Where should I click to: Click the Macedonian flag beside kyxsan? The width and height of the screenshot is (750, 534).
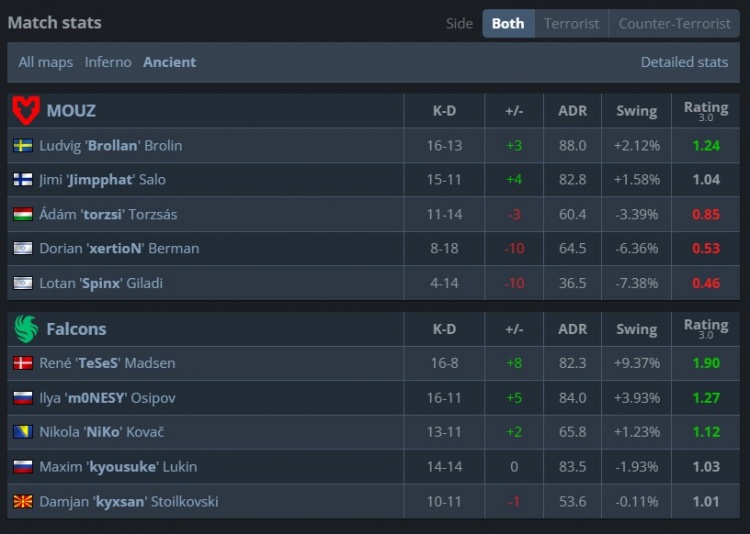(23, 501)
